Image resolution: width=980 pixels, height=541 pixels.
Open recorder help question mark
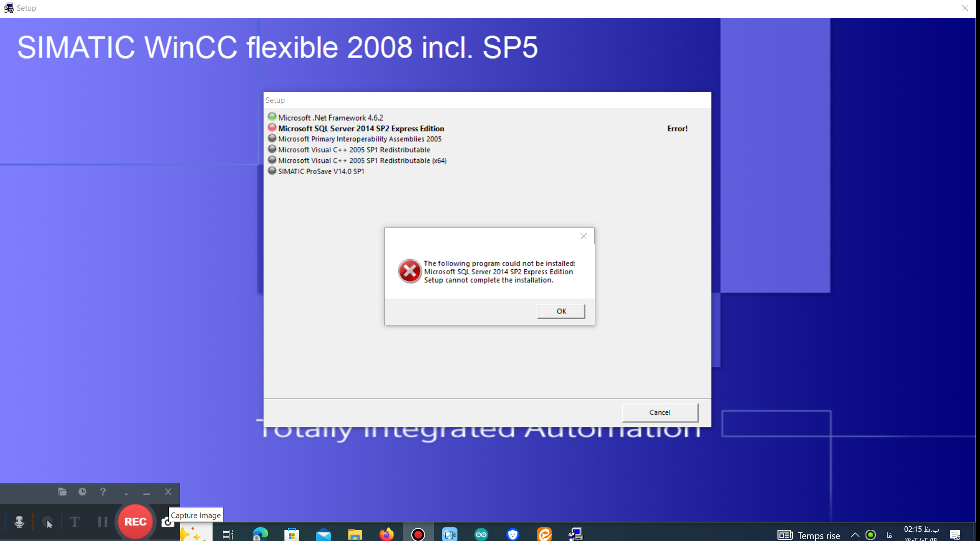coord(103,492)
